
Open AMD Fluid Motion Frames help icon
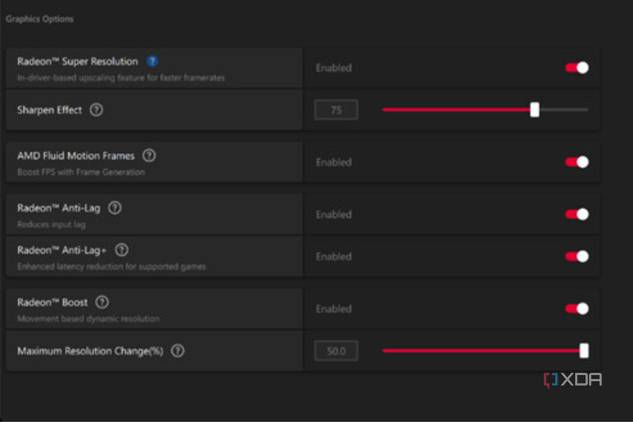[149, 155]
